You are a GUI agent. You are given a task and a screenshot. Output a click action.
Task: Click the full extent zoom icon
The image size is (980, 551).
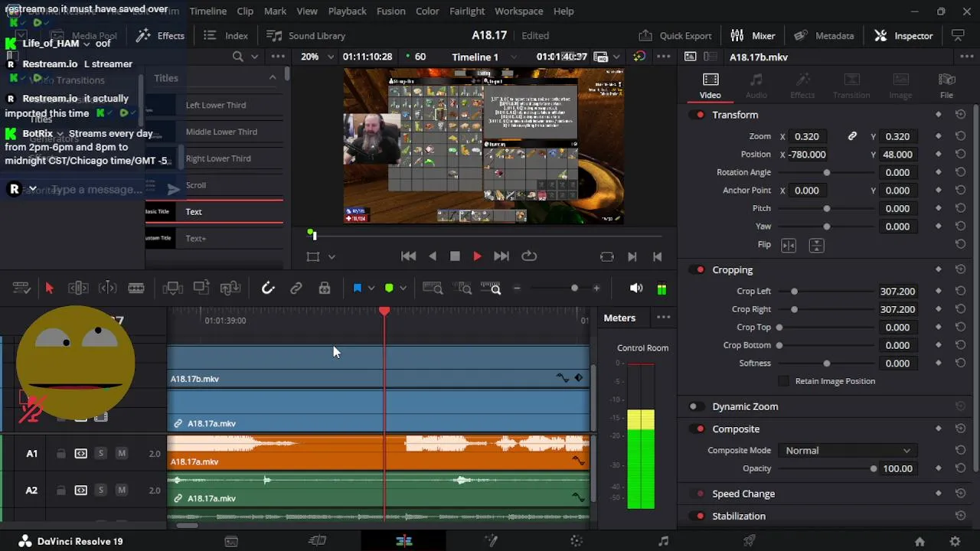(x=433, y=288)
